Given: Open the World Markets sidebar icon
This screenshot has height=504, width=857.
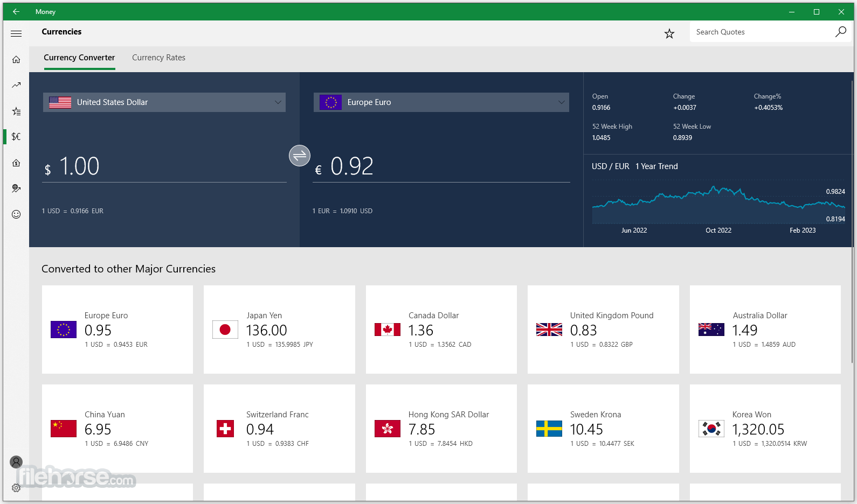Looking at the screenshot, I should point(16,188).
